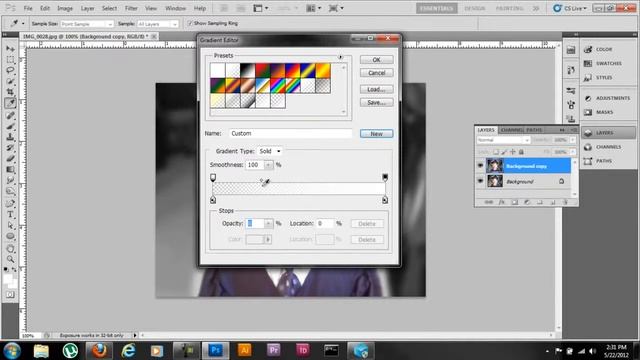Select the Eraser tool
This screenshot has height=360, width=640.
point(10,159)
